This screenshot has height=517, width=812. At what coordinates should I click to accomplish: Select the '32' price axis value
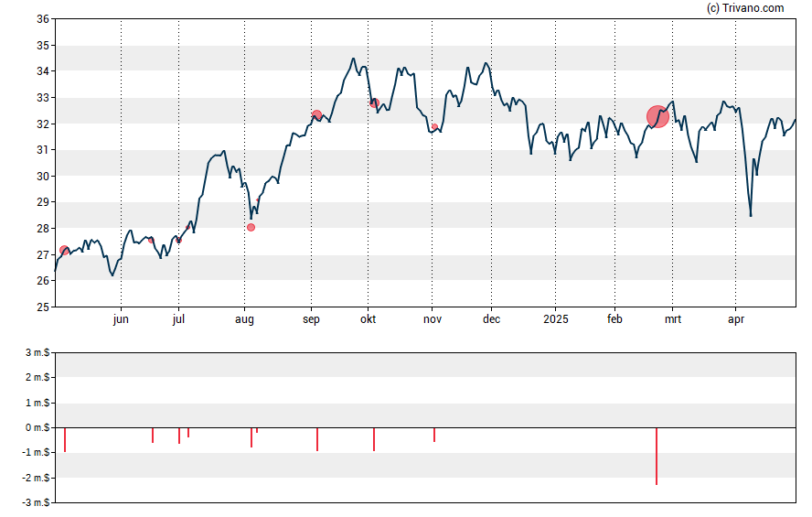pos(43,124)
